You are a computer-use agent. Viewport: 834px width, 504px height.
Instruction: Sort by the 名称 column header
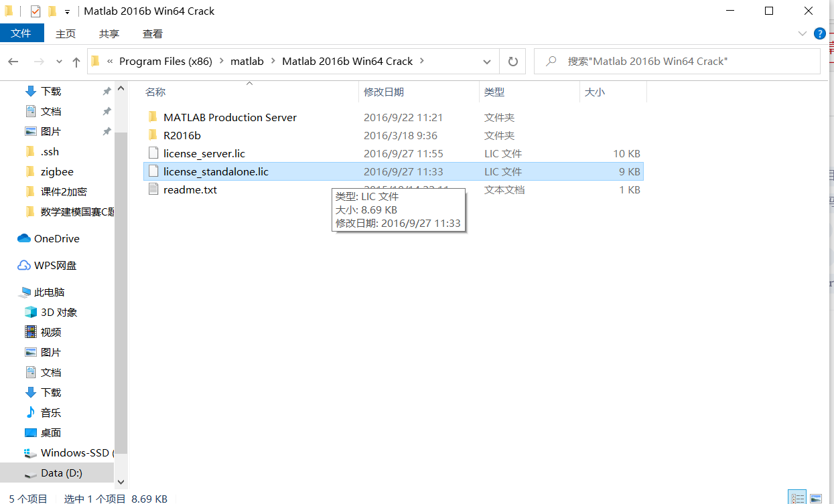[155, 92]
